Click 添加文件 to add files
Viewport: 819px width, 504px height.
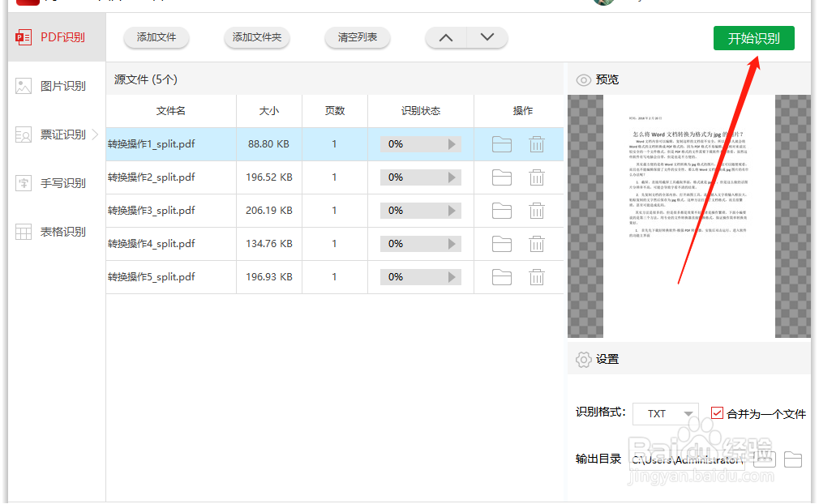pos(156,37)
